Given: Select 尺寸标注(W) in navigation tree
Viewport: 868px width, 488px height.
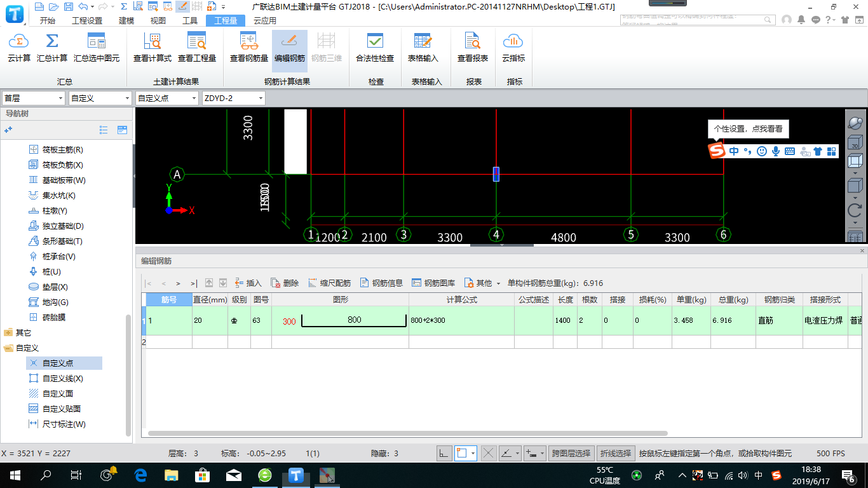Looking at the screenshot, I should (64, 424).
